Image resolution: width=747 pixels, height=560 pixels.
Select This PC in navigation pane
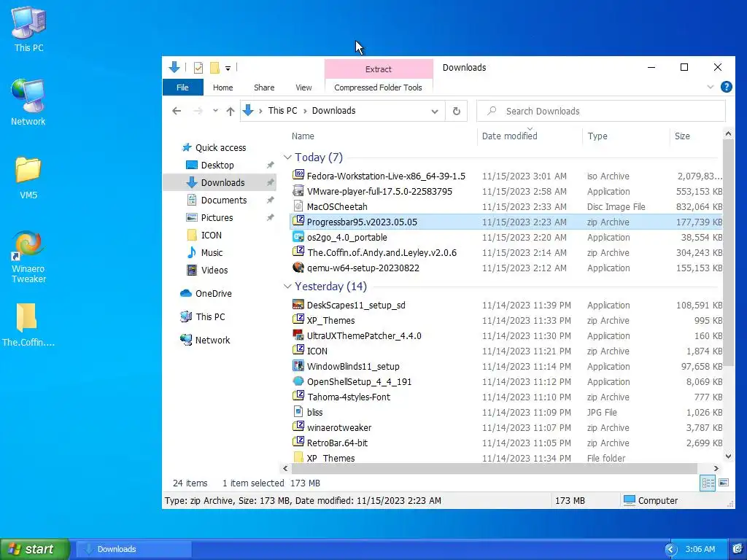pyautogui.click(x=210, y=317)
